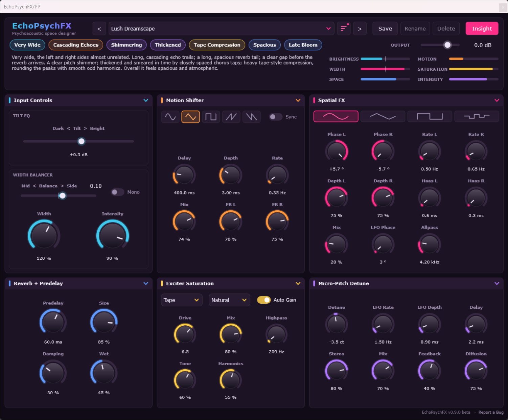
Task: Select triangle waveform in Motion Shifter
Action: (190, 117)
